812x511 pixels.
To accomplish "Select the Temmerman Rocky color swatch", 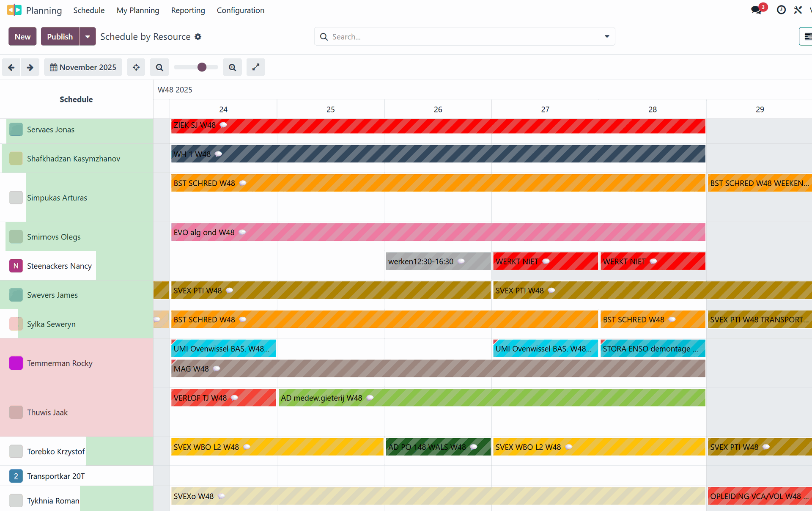I will [x=16, y=363].
